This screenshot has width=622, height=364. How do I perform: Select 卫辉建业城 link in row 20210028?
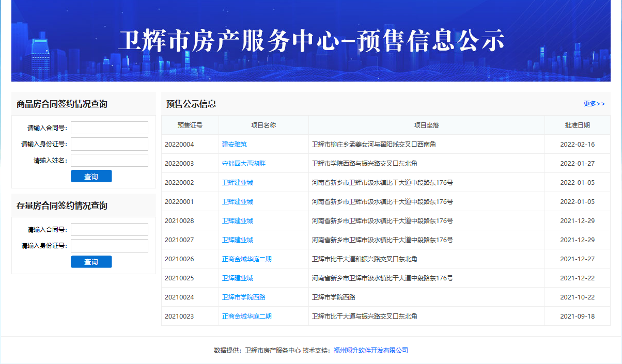tap(238, 221)
